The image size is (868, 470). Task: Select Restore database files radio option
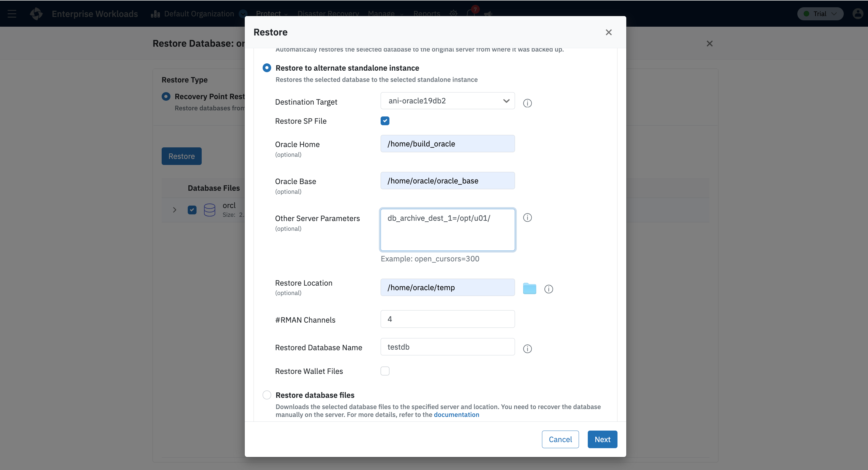[267, 395]
